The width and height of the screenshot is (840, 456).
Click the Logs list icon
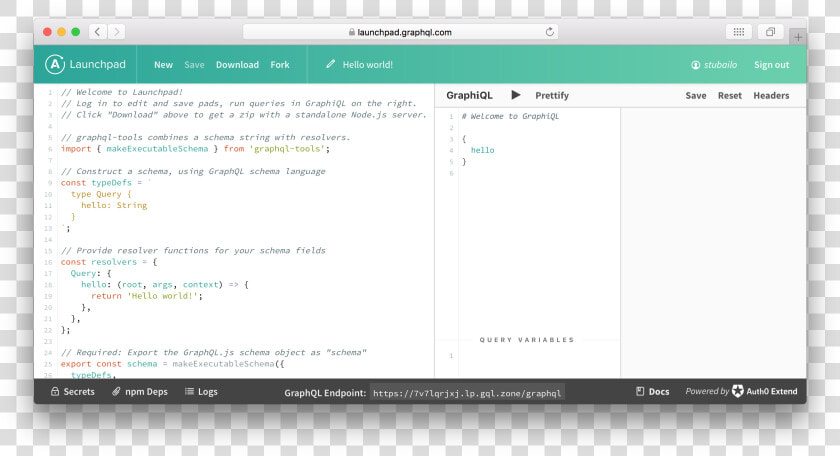click(x=189, y=391)
